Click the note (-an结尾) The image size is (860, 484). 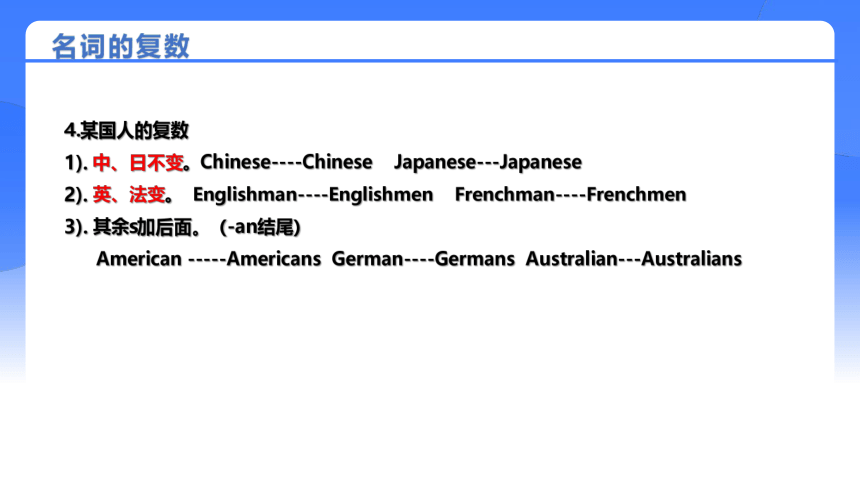[x=260, y=227]
